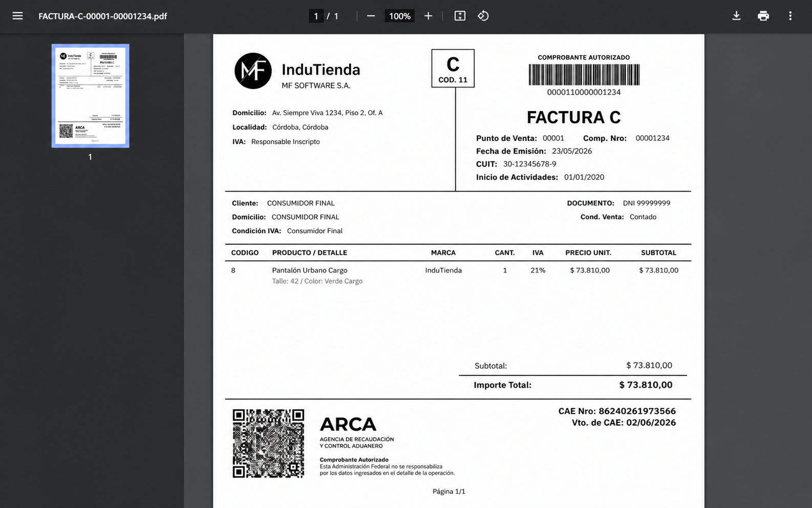Click the FACTURA C heading
The width and height of the screenshot is (812, 508).
point(573,117)
